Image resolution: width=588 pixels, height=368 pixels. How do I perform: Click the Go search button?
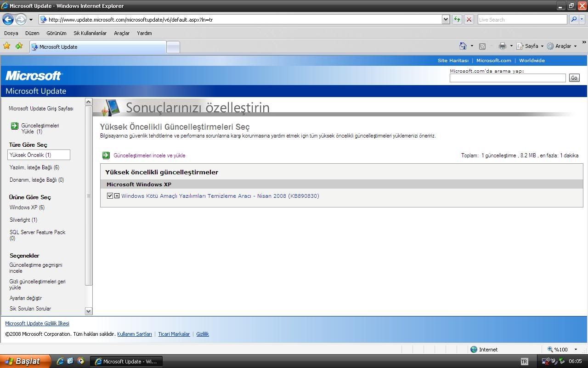[x=574, y=78]
